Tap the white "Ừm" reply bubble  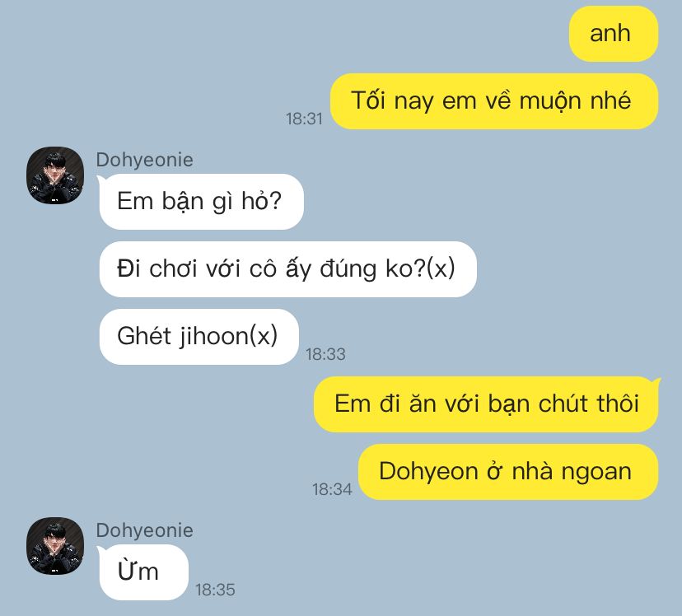point(144,572)
